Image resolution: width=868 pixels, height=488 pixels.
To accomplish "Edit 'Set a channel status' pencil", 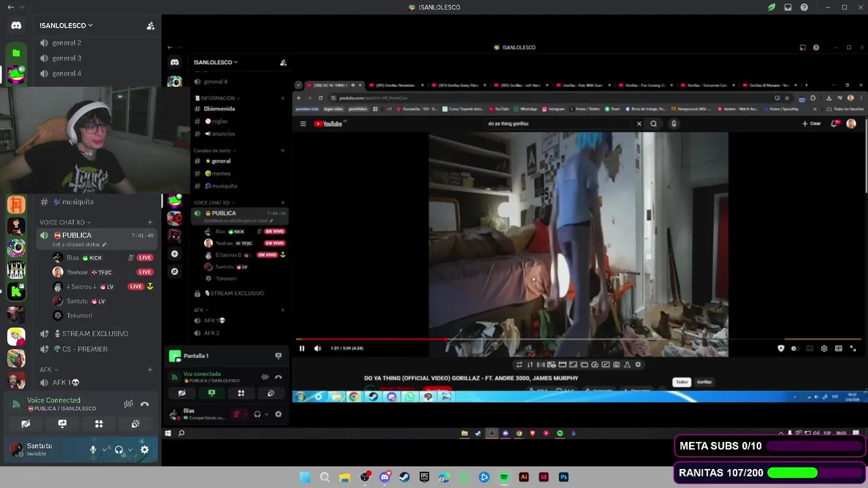I will point(104,245).
